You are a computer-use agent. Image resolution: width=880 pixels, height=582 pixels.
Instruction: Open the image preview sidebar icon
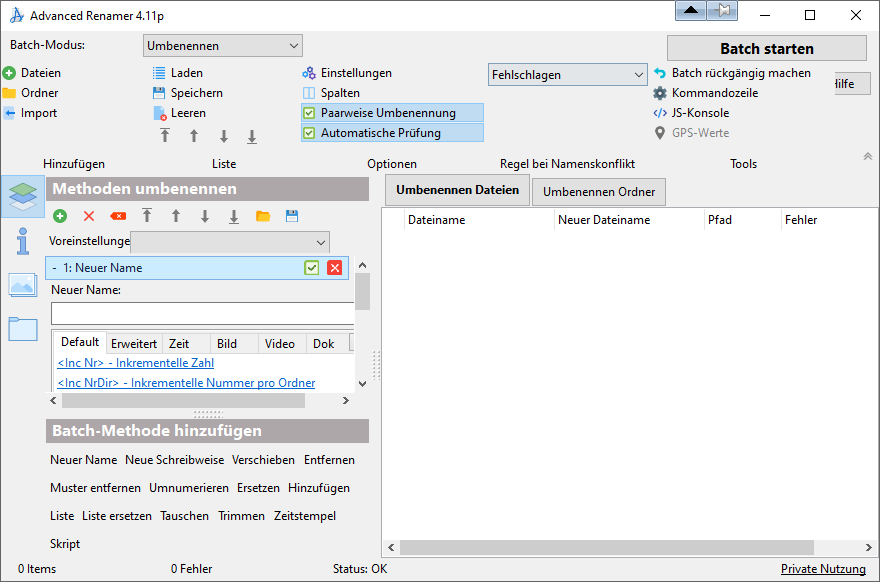tap(24, 285)
